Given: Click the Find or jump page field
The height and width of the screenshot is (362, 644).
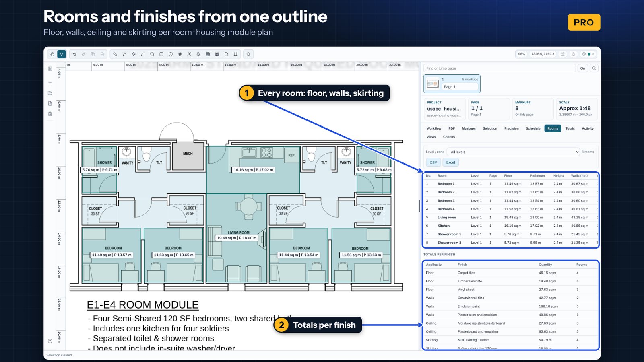Looking at the screenshot, I should click(x=500, y=68).
